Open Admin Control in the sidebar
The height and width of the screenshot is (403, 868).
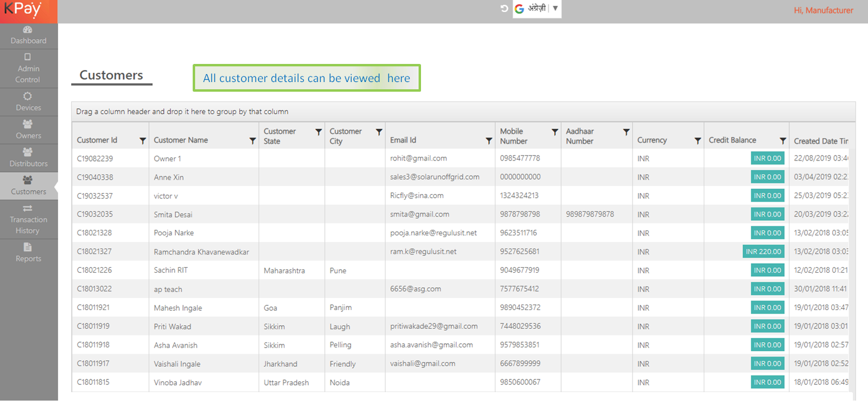click(x=28, y=58)
